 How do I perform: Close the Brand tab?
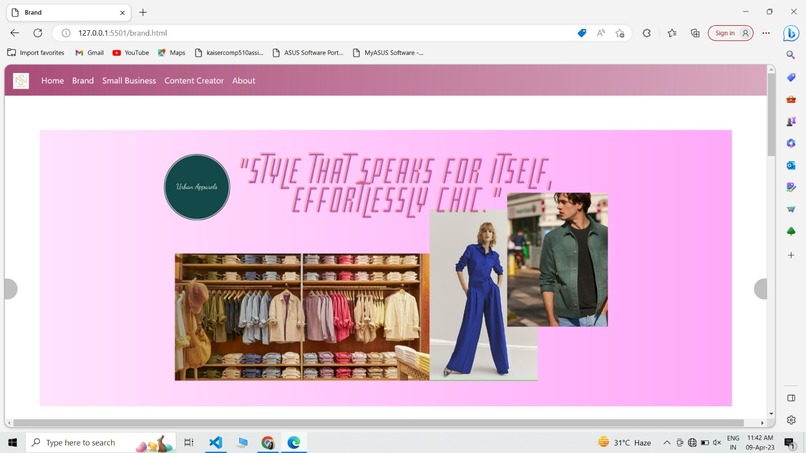tap(122, 12)
